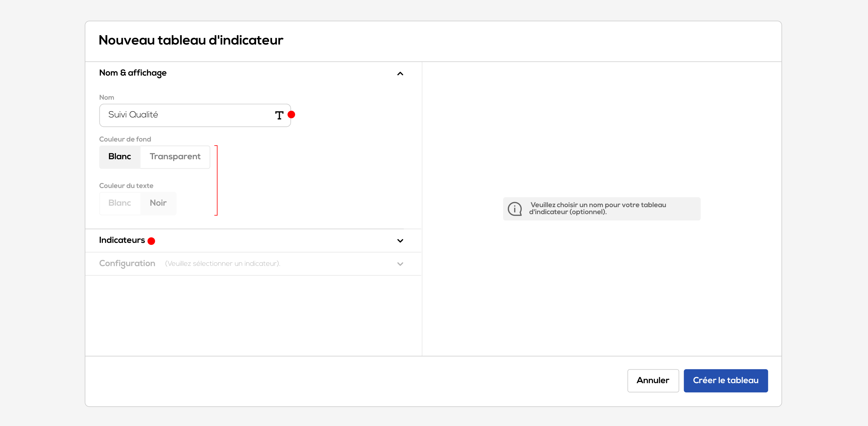The width and height of the screenshot is (868, 426).
Task: Click the text format T icon
Action: coord(279,115)
